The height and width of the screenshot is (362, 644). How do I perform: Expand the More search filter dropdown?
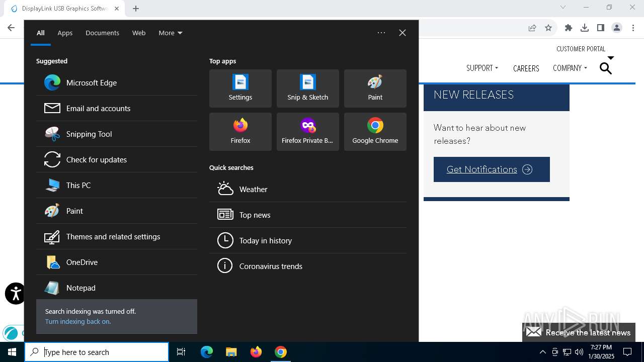[171, 33]
